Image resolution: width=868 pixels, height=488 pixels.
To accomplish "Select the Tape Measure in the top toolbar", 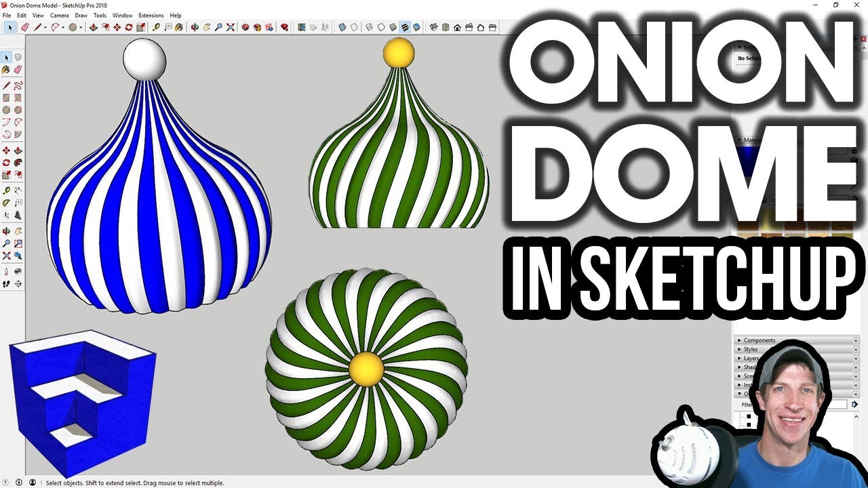I will point(157,27).
